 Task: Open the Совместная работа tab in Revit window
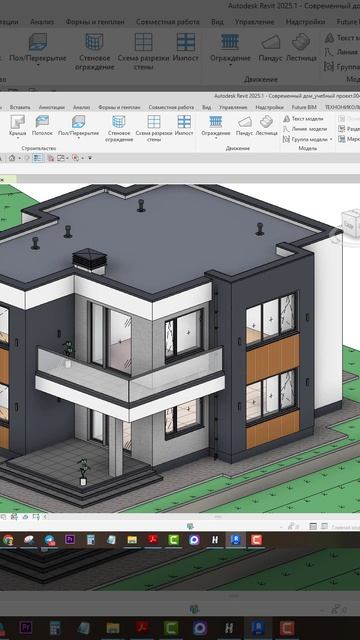pos(171,107)
